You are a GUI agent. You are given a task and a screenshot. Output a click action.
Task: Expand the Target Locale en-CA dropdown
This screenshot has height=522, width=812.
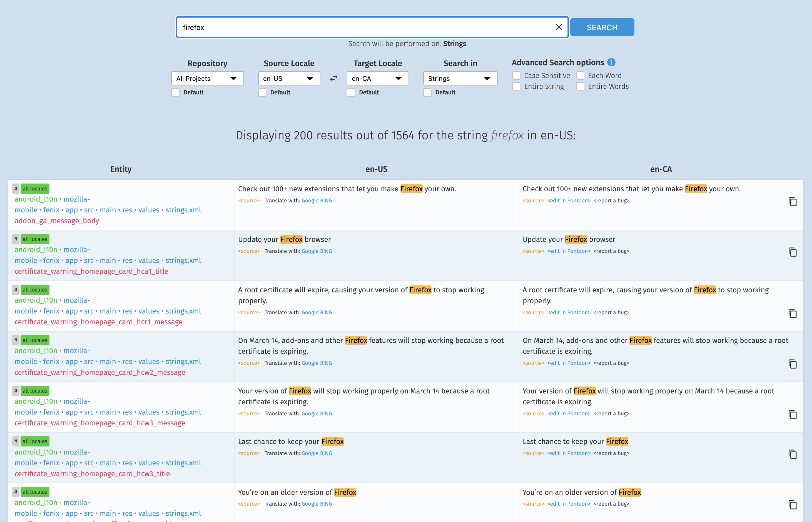(377, 79)
